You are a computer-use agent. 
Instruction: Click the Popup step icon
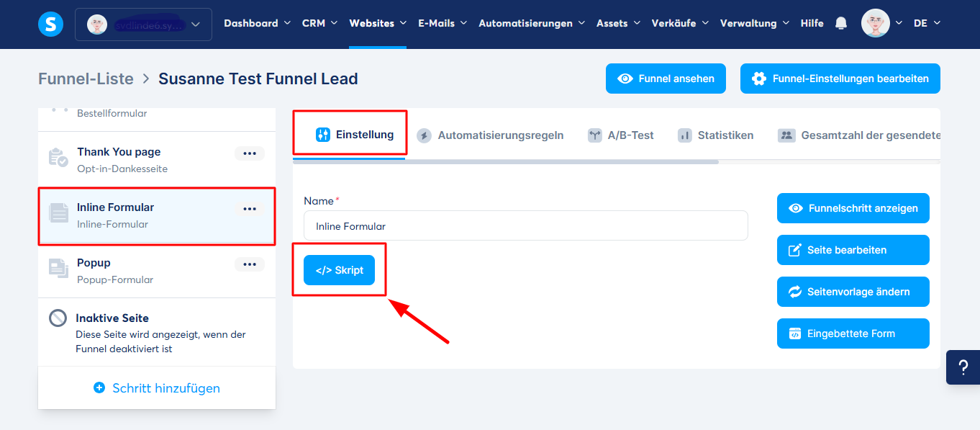click(58, 268)
